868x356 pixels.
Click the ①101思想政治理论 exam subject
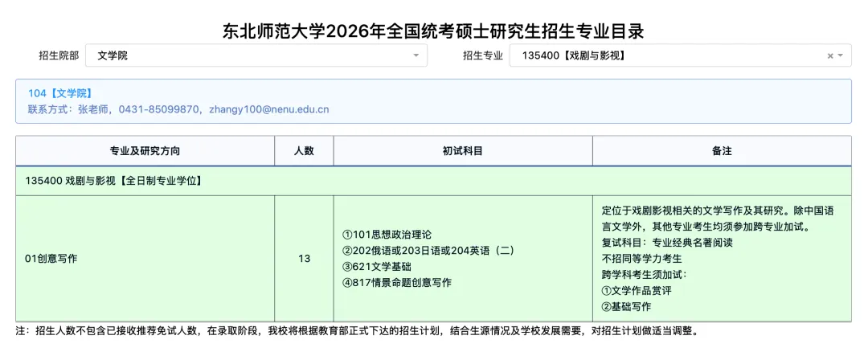coord(387,235)
